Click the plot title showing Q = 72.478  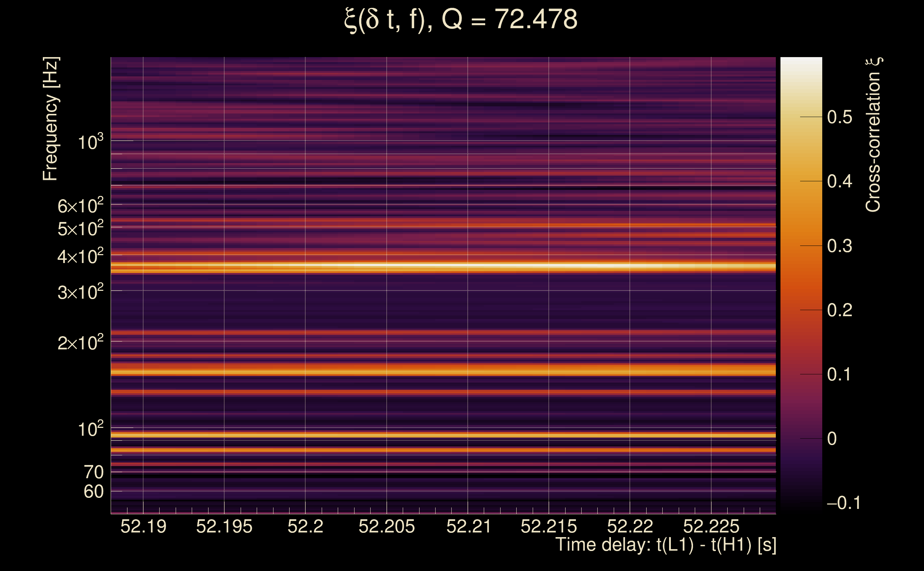pyautogui.click(x=461, y=20)
